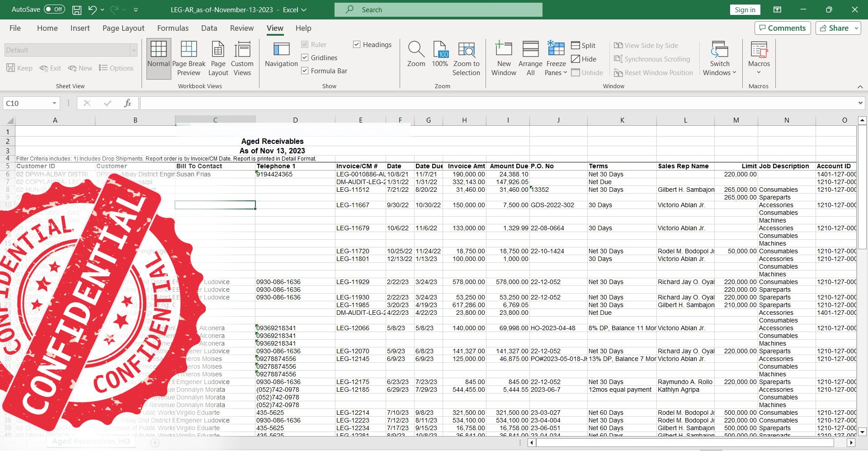Expand the formula bar
This screenshot has width=868, height=451.
coord(860,103)
